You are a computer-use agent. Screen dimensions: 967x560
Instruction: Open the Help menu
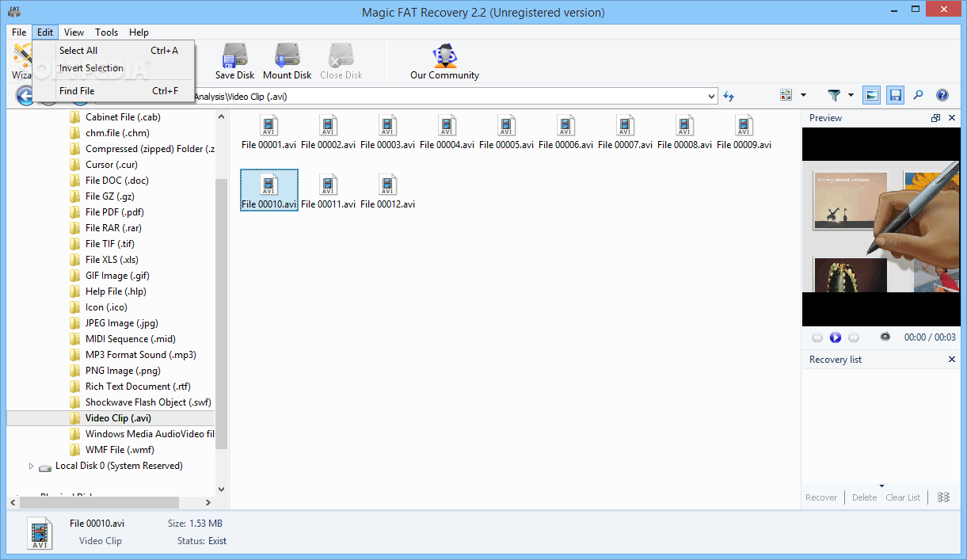(139, 32)
